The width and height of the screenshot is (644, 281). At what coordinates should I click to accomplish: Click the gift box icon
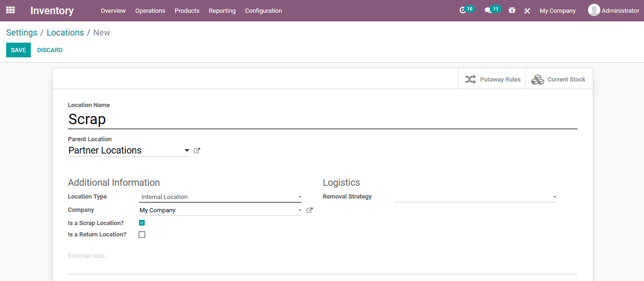coord(512,10)
